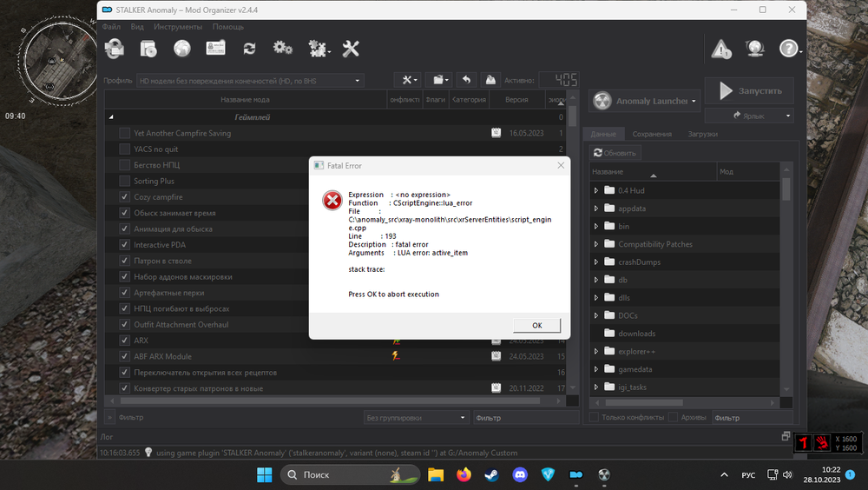Enable the Sorting Plus mod checkbox

124,181
